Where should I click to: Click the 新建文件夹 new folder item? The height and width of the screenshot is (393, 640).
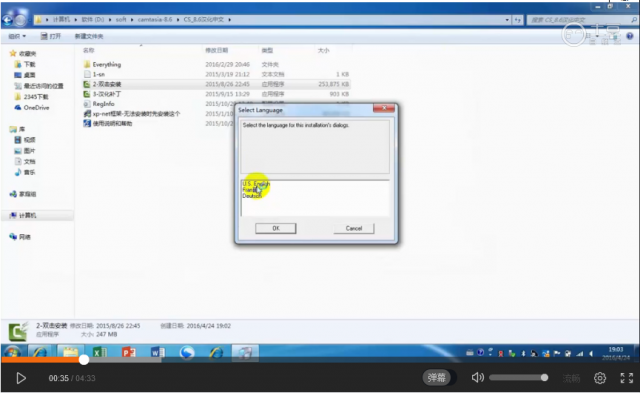point(89,36)
